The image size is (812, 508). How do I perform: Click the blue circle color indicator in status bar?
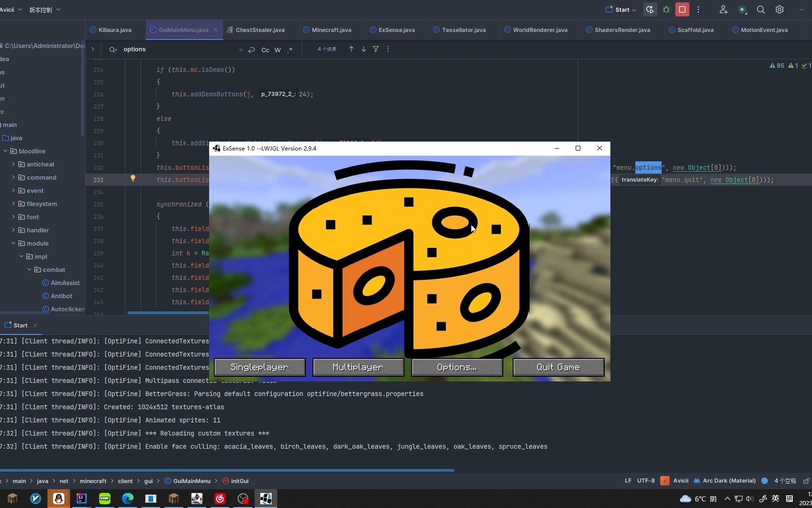(x=765, y=481)
